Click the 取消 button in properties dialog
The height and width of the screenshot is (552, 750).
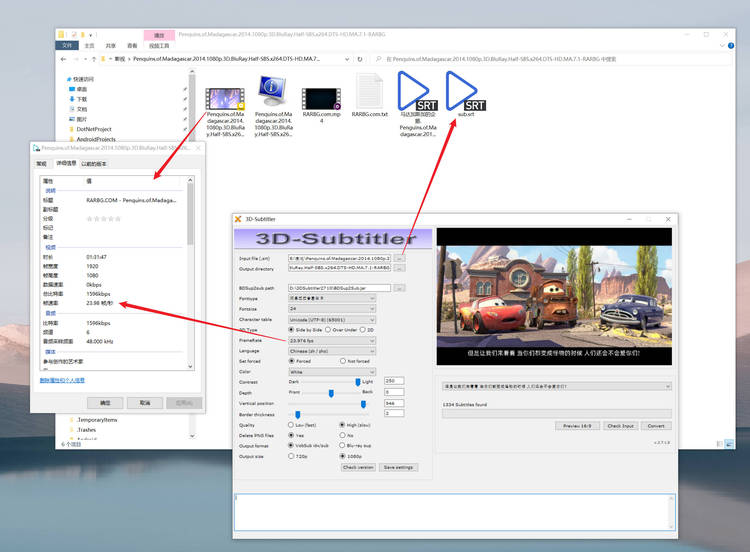(145, 403)
